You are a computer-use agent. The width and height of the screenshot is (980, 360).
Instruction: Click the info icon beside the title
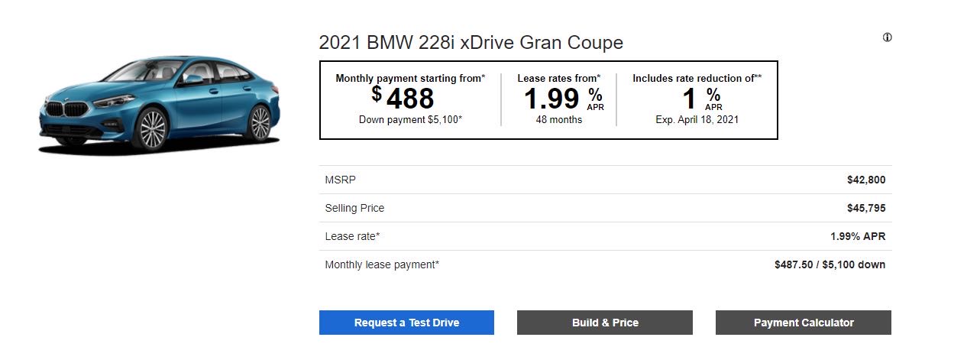[887, 37]
